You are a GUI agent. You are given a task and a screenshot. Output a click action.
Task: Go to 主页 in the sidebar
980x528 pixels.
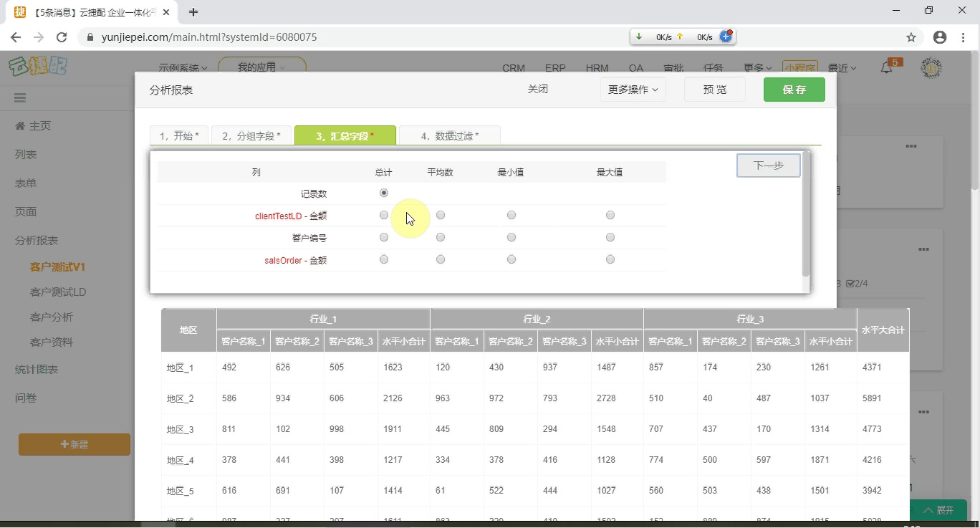[33, 126]
